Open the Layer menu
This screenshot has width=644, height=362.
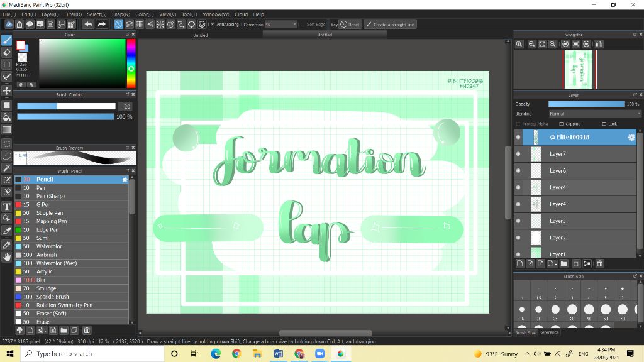point(50,14)
